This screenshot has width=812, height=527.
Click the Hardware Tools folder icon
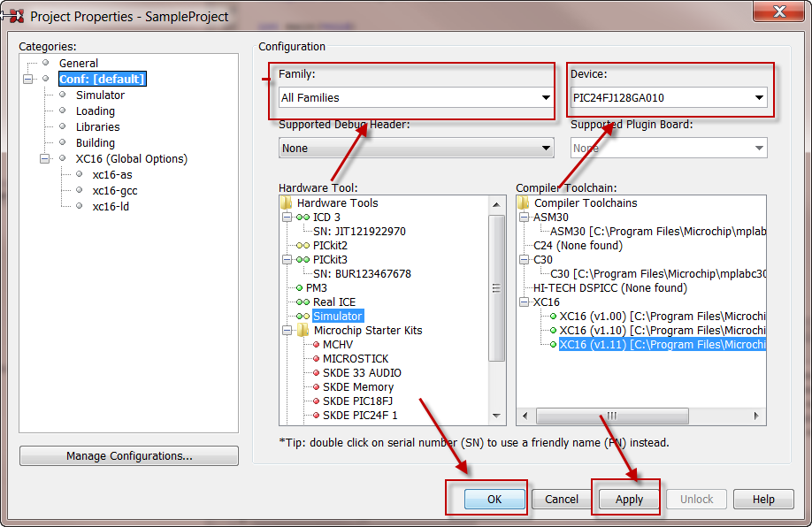(x=287, y=203)
